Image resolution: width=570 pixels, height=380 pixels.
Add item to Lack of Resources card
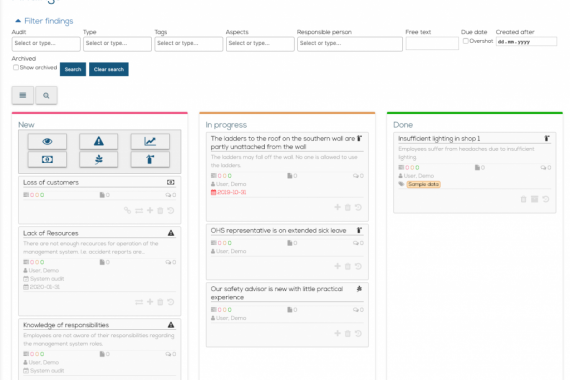coord(150,302)
